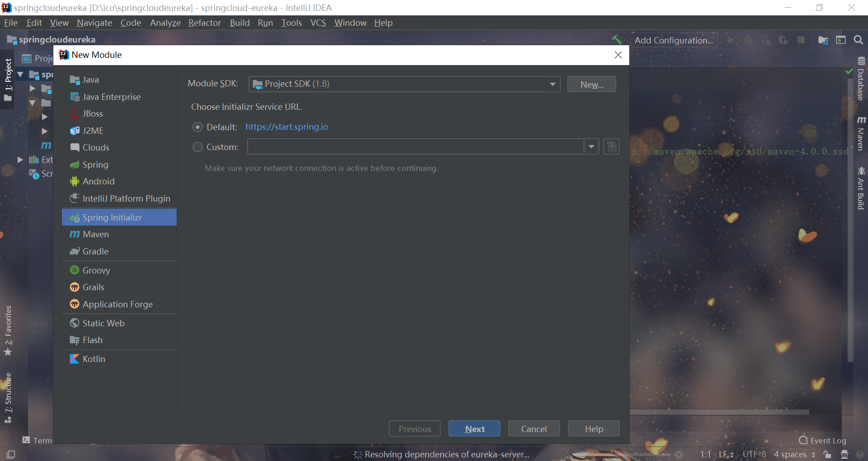Image resolution: width=868 pixels, height=461 pixels.
Task: Open the Window menu
Action: click(x=350, y=23)
